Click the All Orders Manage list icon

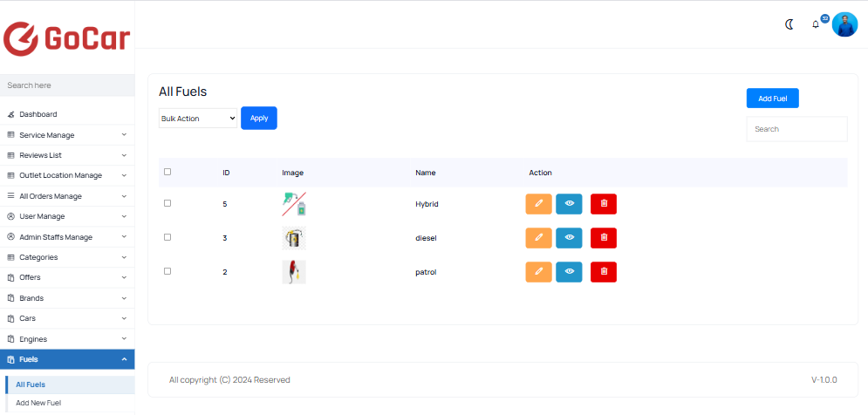pos(10,196)
